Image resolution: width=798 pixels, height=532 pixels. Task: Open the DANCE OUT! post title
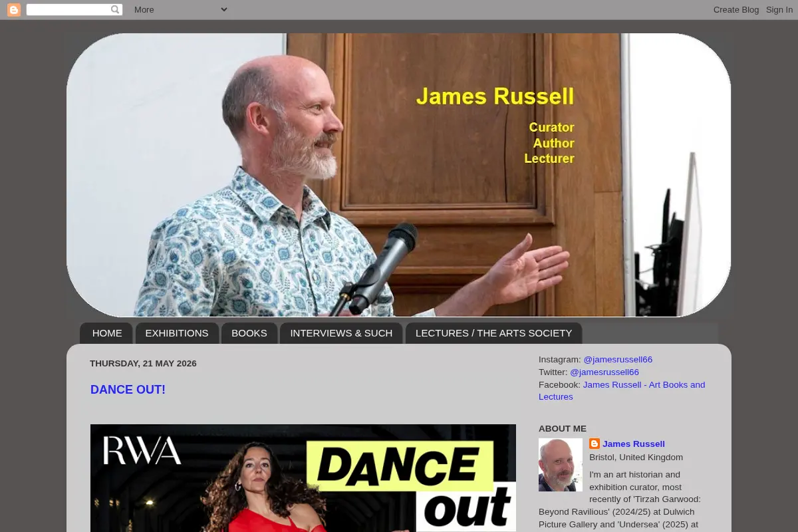(x=128, y=390)
